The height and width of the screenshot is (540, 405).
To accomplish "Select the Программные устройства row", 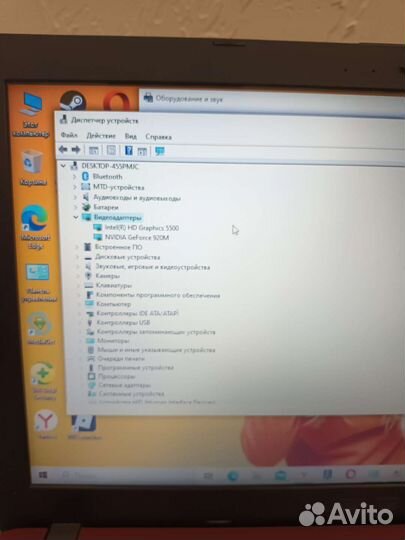I will (136, 368).
